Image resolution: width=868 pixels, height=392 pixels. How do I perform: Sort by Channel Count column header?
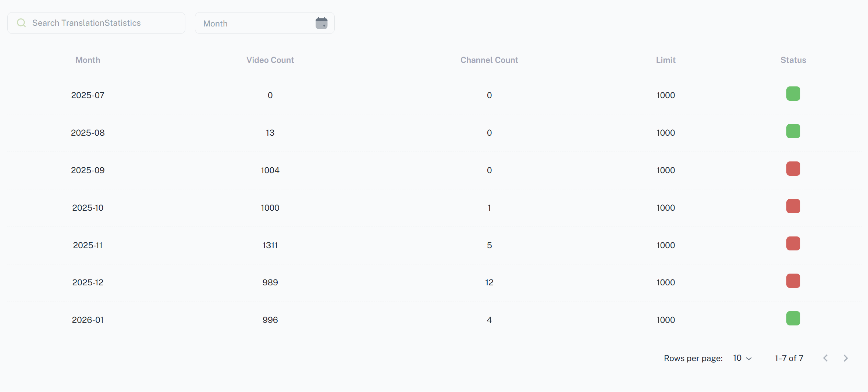(x=489, y=60)
